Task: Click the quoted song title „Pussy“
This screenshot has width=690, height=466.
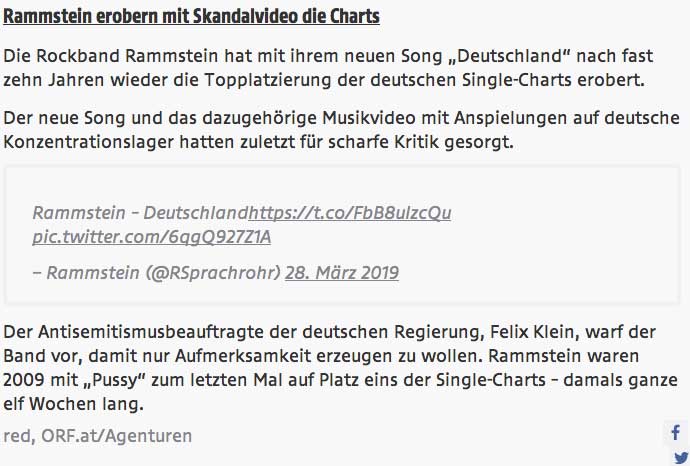Action: pos(147,380)
